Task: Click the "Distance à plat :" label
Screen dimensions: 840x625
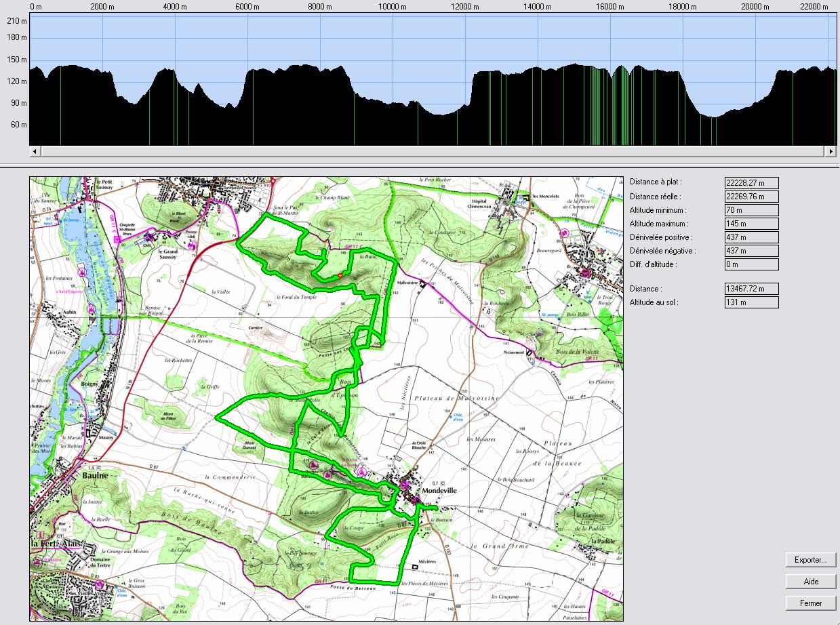Action: coord(656,182)
